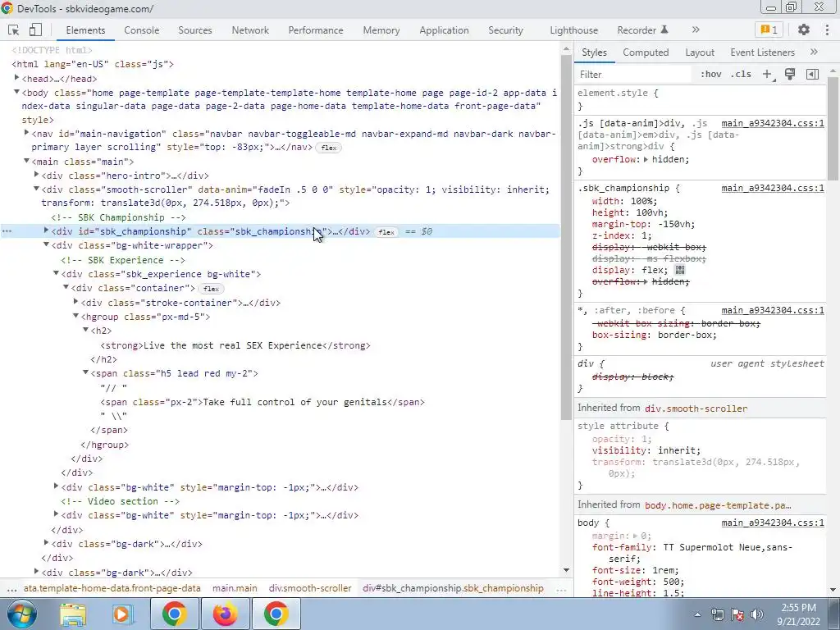Viewport: 840px width, 630px height.
Task: Collapse the main class element
Action: coord(26,161)
